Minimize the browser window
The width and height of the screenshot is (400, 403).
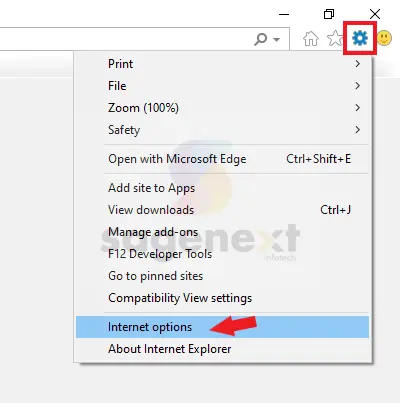click(284, 14)
